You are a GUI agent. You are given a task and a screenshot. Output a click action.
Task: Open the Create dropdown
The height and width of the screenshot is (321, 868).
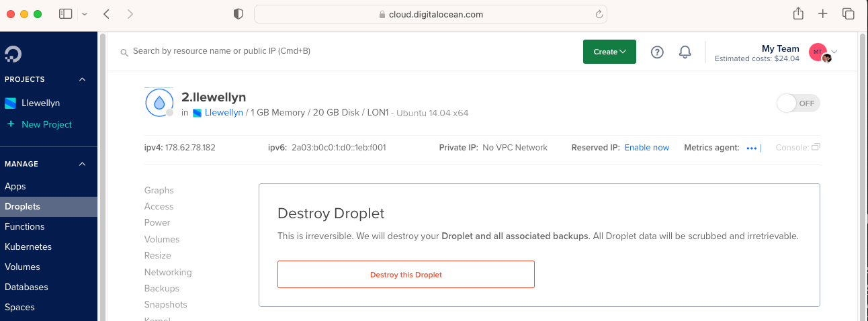pos(609,52)
